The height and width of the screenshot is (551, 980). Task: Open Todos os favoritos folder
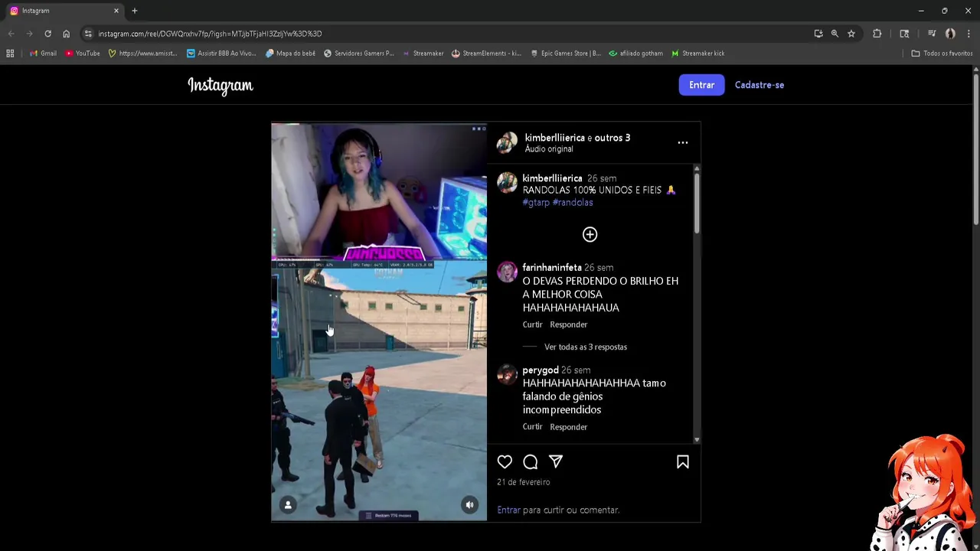(942, 54)
